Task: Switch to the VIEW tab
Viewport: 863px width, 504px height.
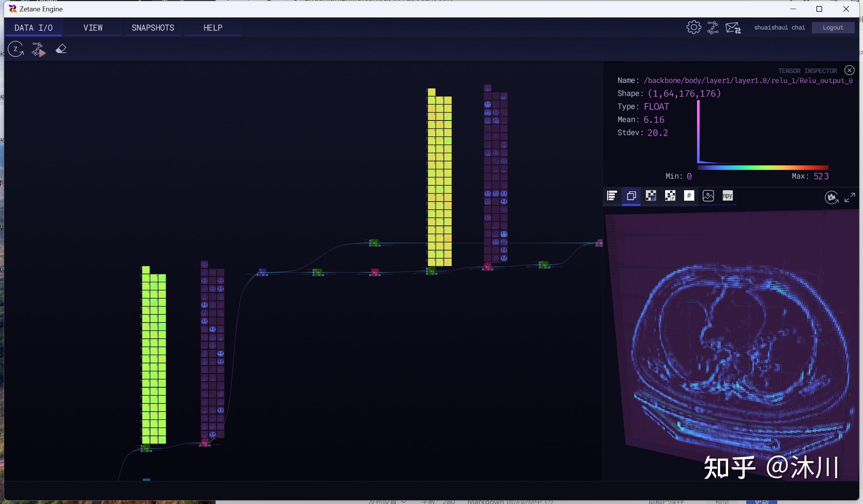Action: pyautogui.click(x=93, y=27)
